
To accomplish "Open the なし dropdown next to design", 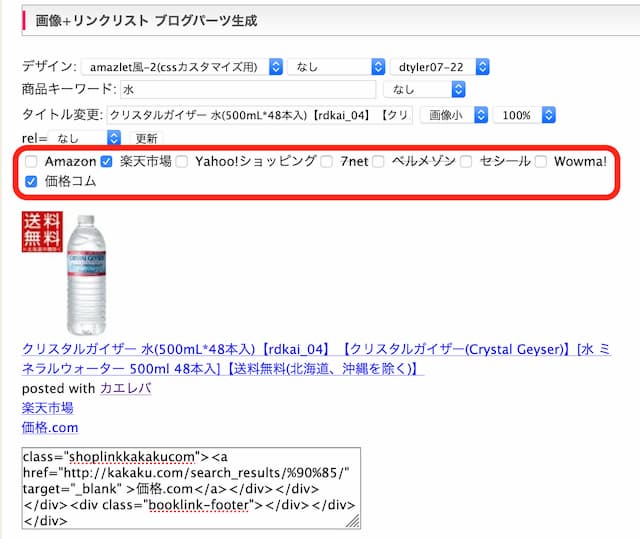I will [336, 67].
